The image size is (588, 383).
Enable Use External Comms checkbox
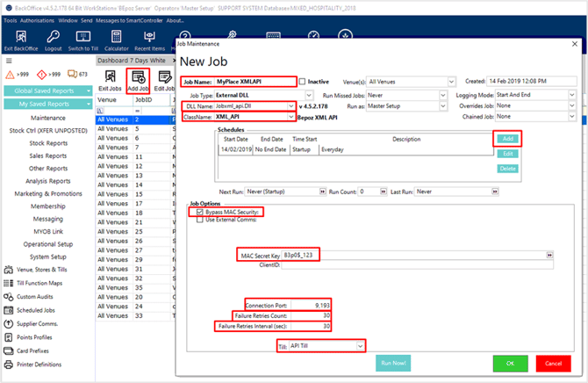tap(197, 220)
